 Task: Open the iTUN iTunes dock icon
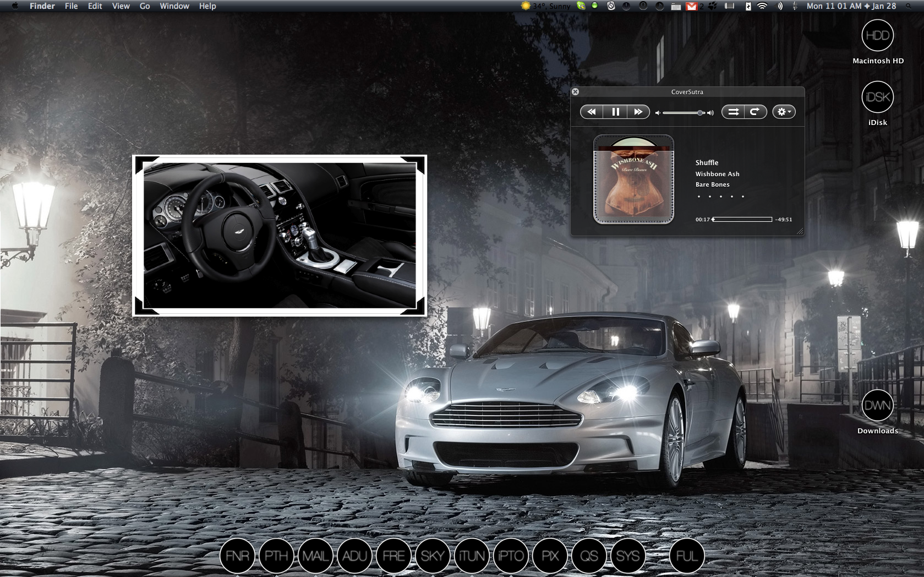pos(472,556)
